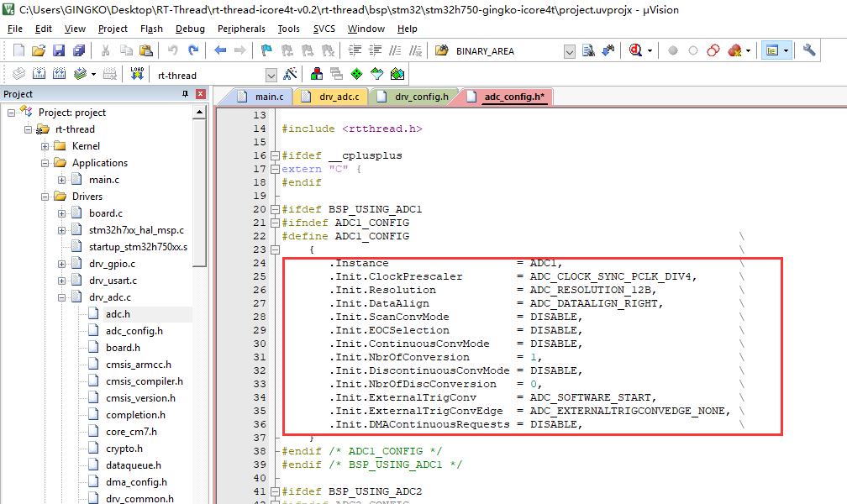Click the Download (LOAD) to flash icon

coord(137,74)
